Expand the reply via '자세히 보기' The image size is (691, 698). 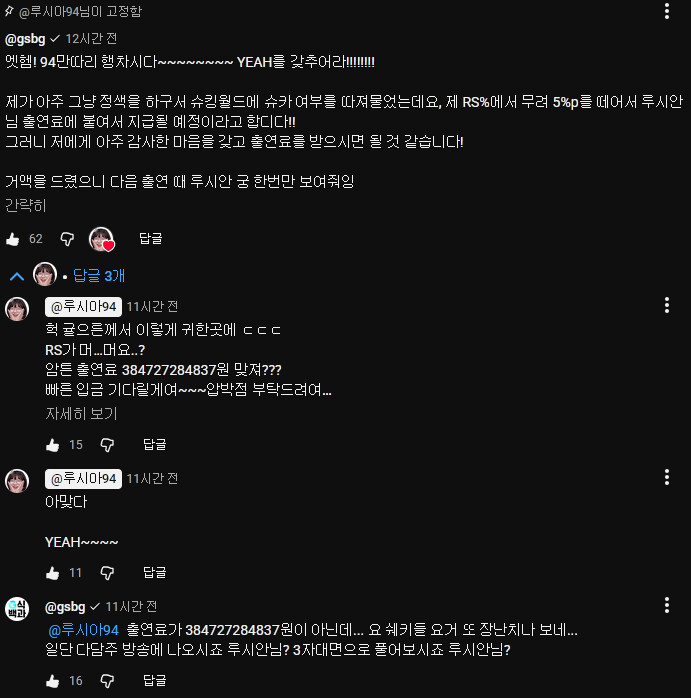point(81,414)
